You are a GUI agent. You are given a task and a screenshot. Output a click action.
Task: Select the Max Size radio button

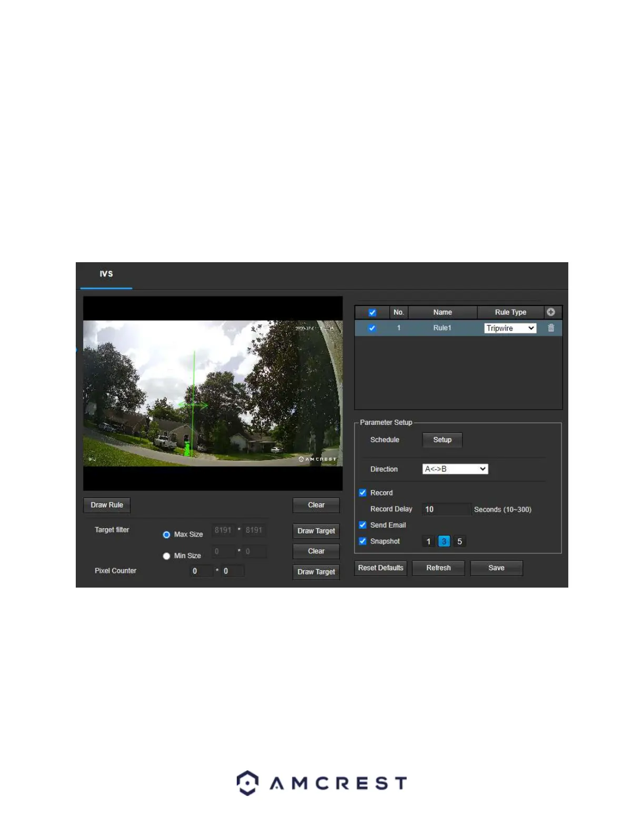[x=166, y=534]
